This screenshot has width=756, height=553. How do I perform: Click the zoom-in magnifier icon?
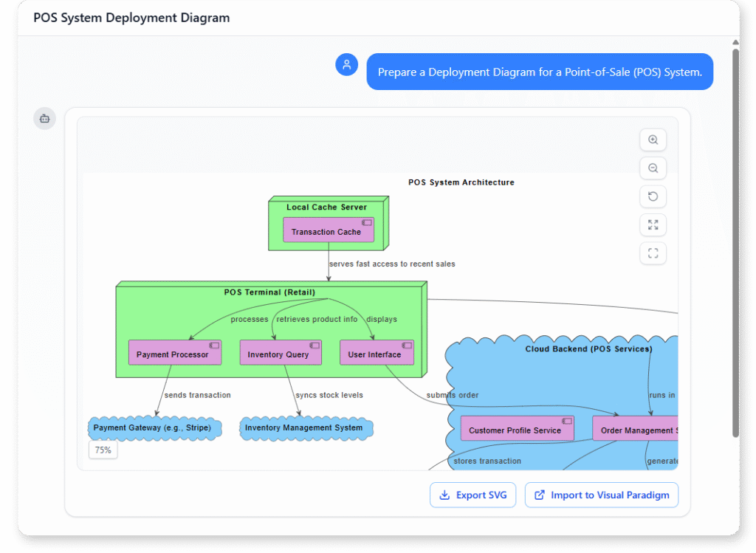[x=653, y=140]
